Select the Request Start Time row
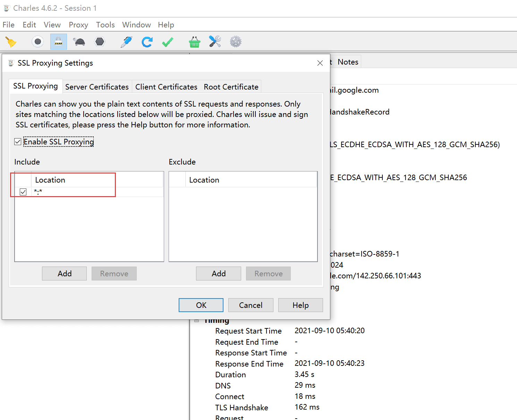The image size is (517, 420). pos(290,331)
